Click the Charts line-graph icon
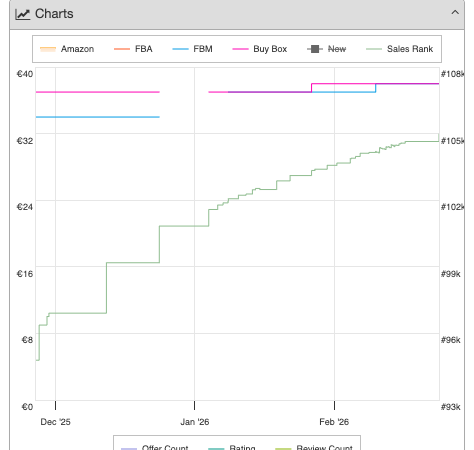 point(23,14)
